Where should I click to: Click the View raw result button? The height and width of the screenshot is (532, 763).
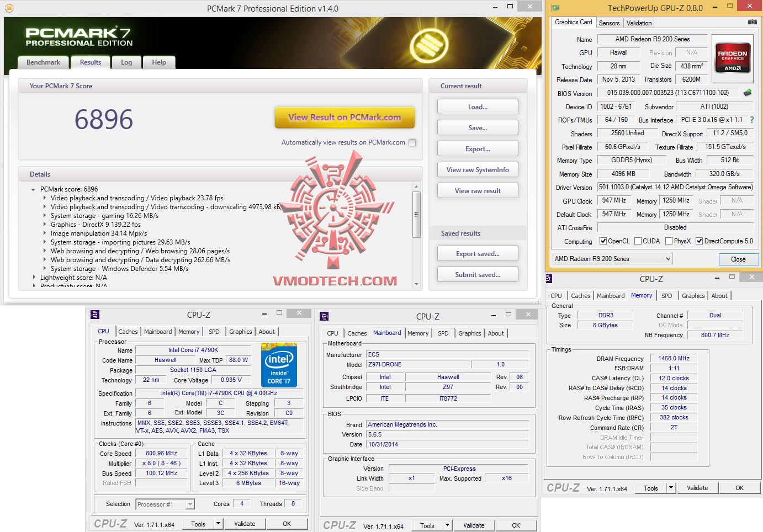478,191
